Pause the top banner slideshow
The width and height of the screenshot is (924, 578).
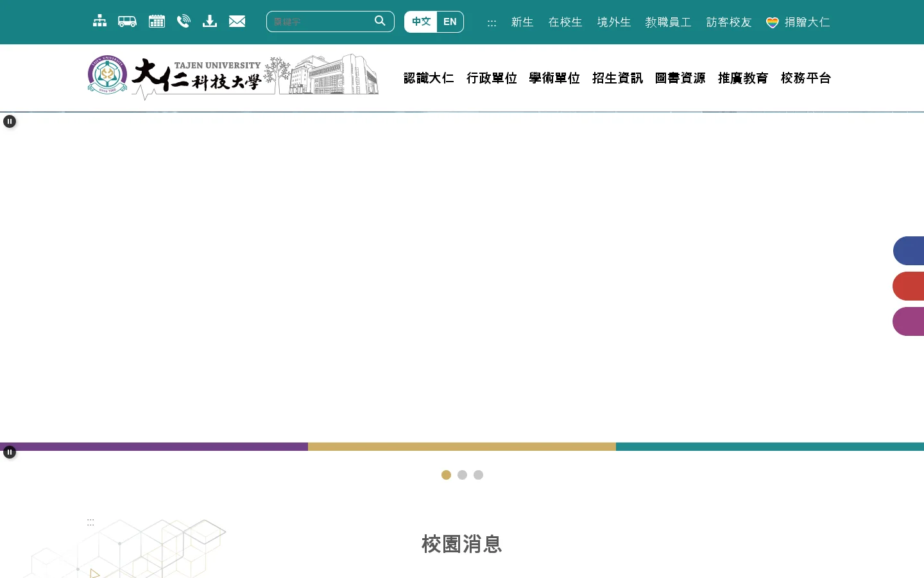10,121
